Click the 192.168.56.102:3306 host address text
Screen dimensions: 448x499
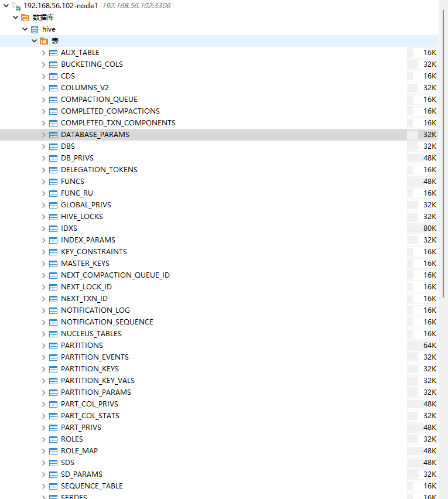click(136, 6)
